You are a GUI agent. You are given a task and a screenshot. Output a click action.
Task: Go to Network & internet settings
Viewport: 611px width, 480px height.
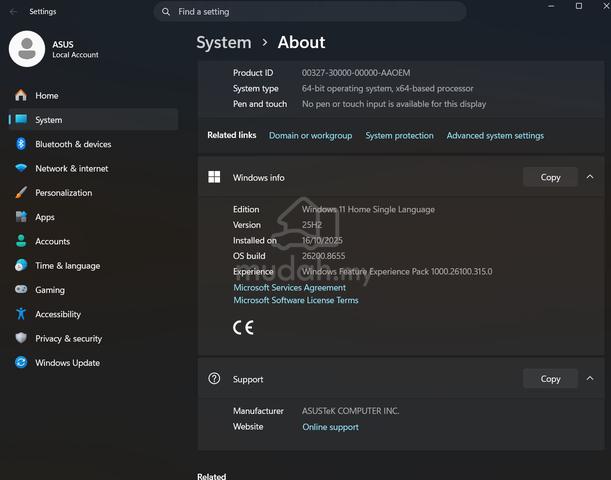pos(94,168)
